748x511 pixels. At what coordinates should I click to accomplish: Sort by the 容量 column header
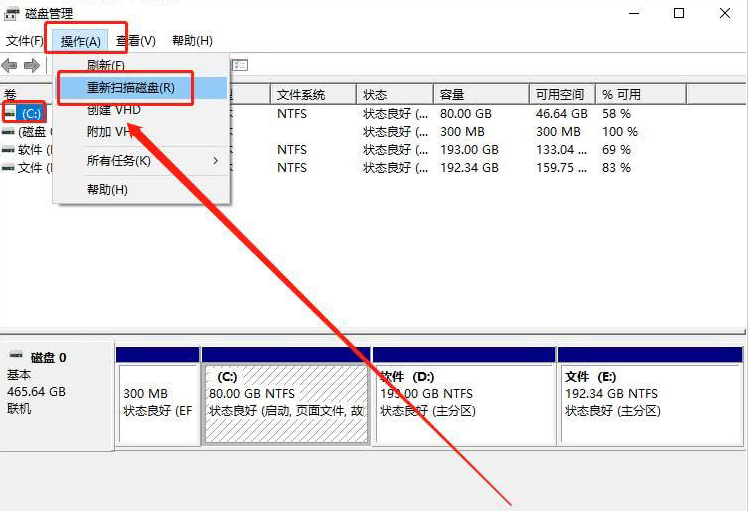pos(481,94)
